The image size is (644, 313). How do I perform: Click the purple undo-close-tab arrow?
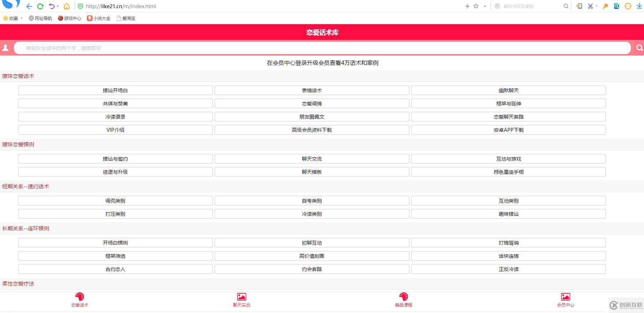pos(52,6)
